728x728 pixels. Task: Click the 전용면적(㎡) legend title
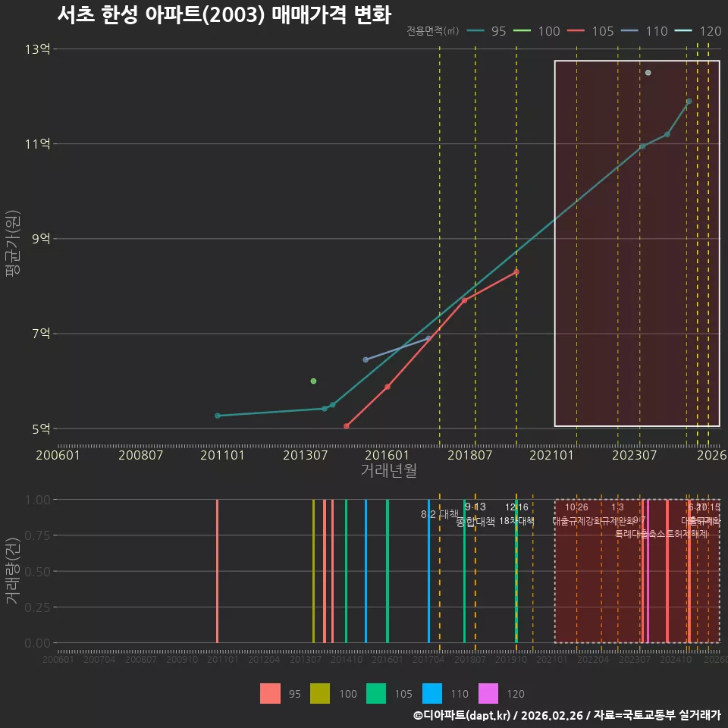433,31
